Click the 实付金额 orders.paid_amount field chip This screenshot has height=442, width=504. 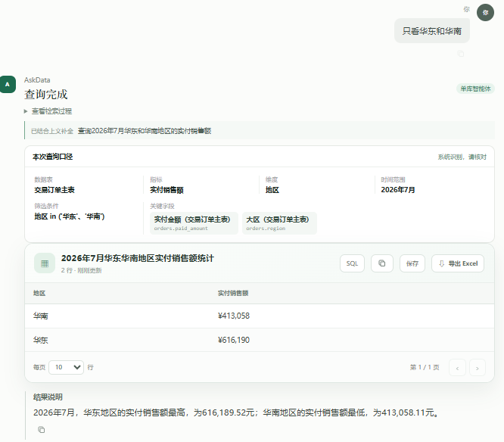click(x=194, y=223)
